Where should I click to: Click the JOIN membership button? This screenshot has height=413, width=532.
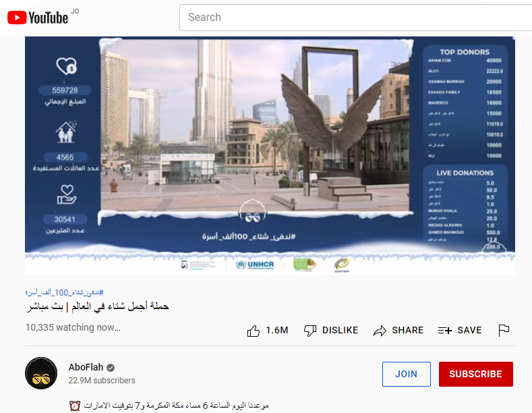407,374
